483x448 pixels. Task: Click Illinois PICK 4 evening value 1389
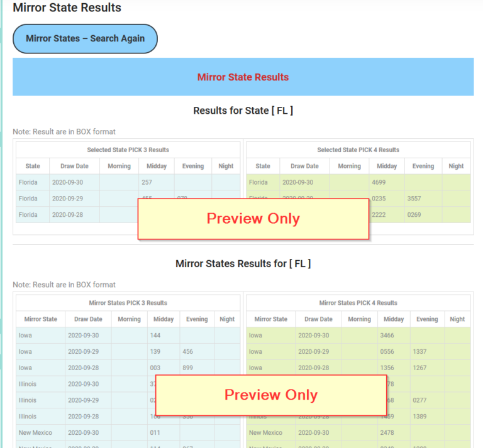(x=419, y=417)
